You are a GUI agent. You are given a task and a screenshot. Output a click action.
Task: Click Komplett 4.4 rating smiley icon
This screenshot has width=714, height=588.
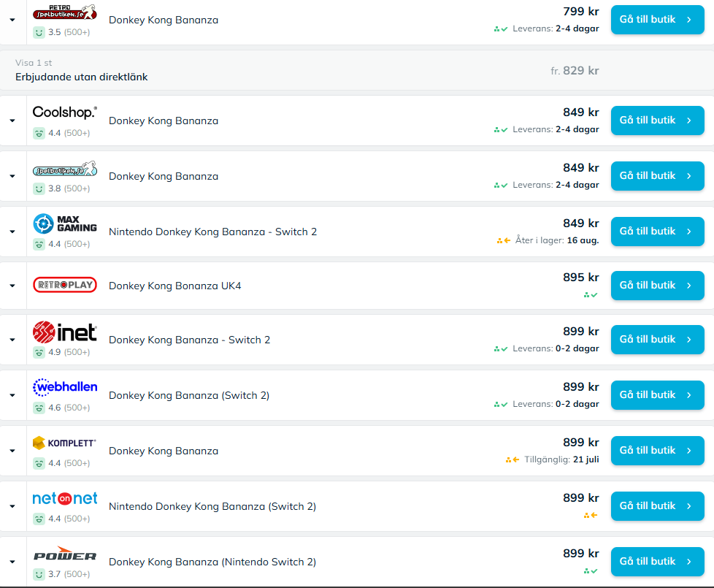[39, 464]
